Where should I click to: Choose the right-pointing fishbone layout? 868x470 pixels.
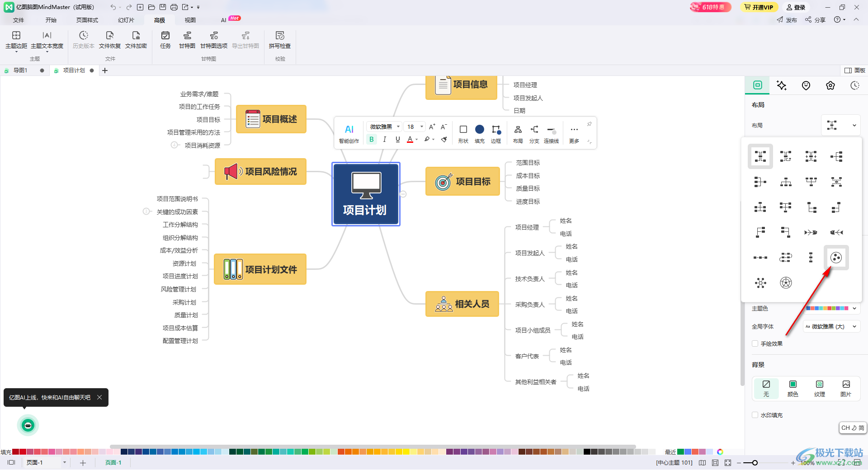(811, 232)
